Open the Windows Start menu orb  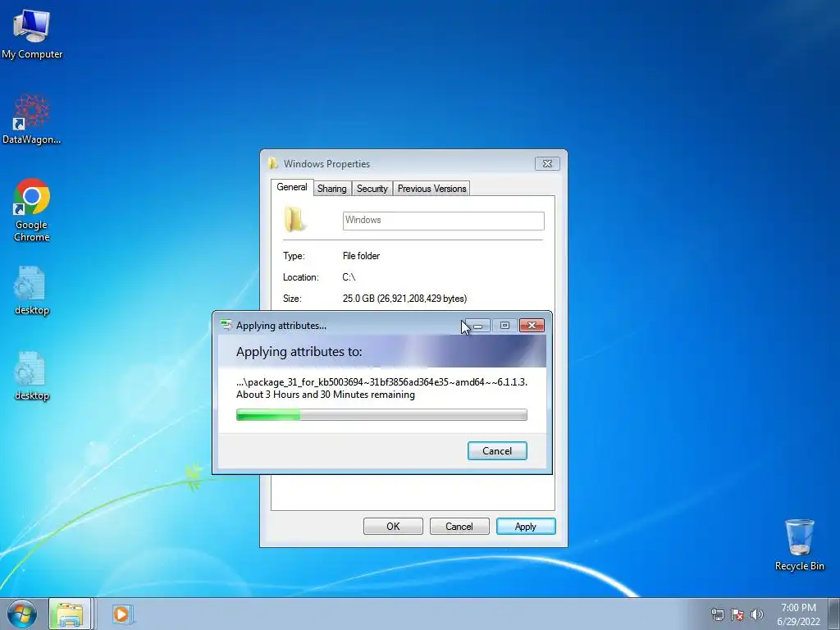22,614
